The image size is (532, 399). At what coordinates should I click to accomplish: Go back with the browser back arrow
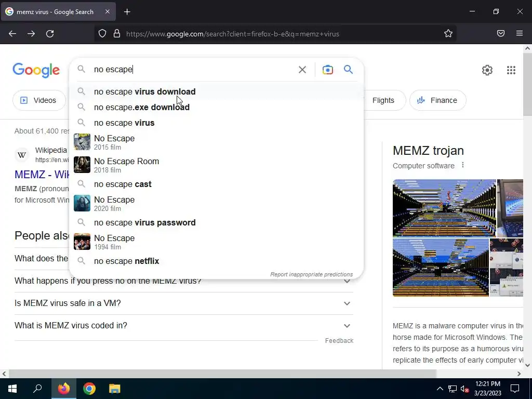click(12, 34)
